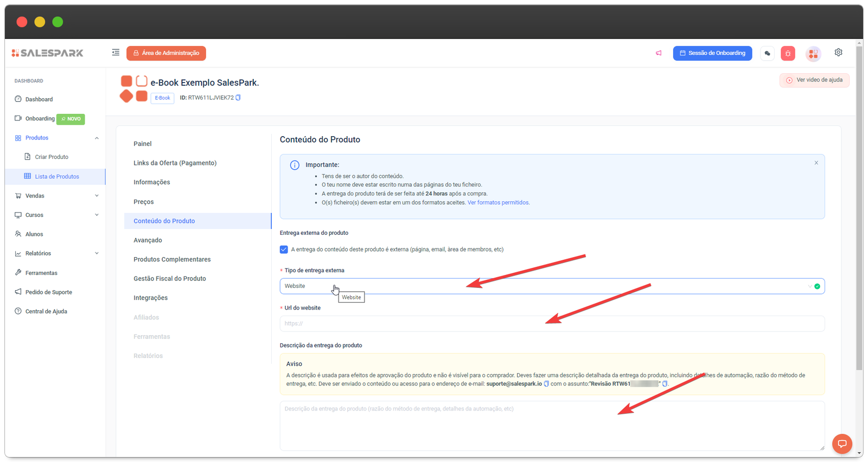Uncheck the external content delivery checkbox
Image resolution: width=868 pixels, height=462 pixels.
coord(284,249)
